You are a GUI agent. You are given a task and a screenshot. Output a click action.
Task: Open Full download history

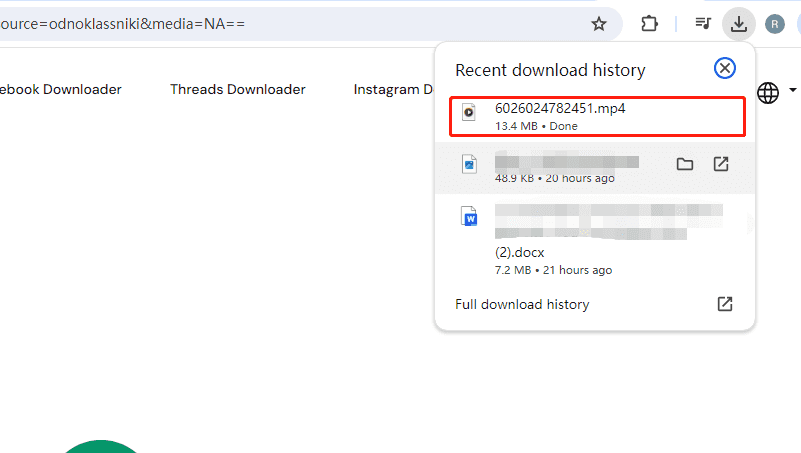522,304
